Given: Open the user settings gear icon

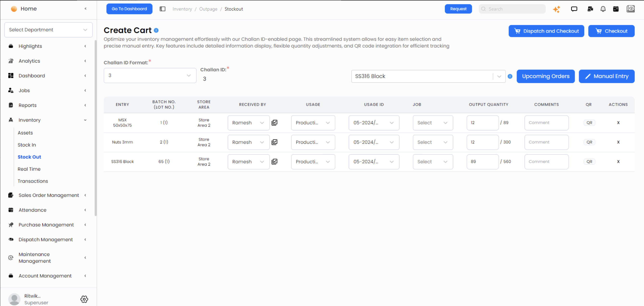Looking at the screenshot, I should pos(84,299).
